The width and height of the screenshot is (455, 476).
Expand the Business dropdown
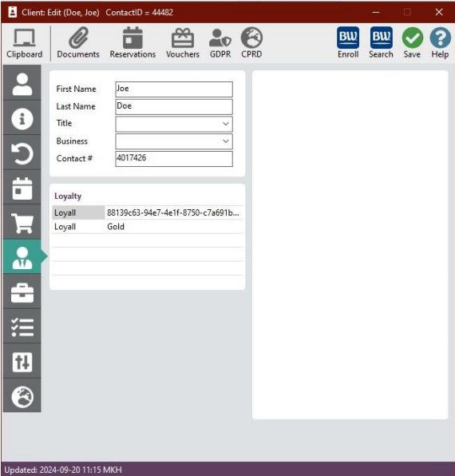[174, 141]
